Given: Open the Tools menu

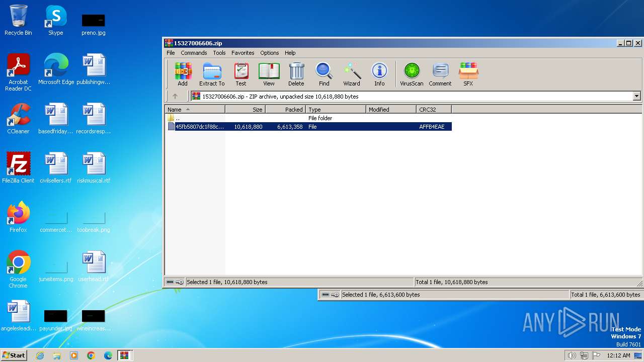Looking at the screenshot, I should pyautogui.click(x=219, y=53).
